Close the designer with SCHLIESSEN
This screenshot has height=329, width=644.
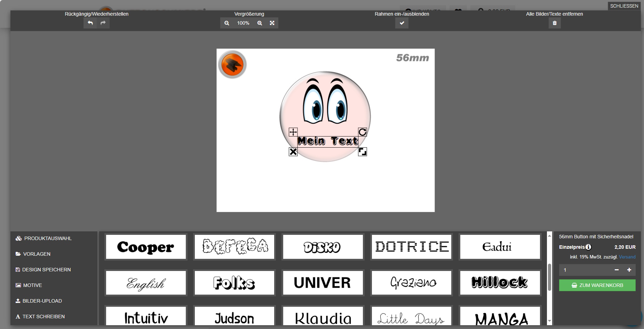(x=624, y=6)
